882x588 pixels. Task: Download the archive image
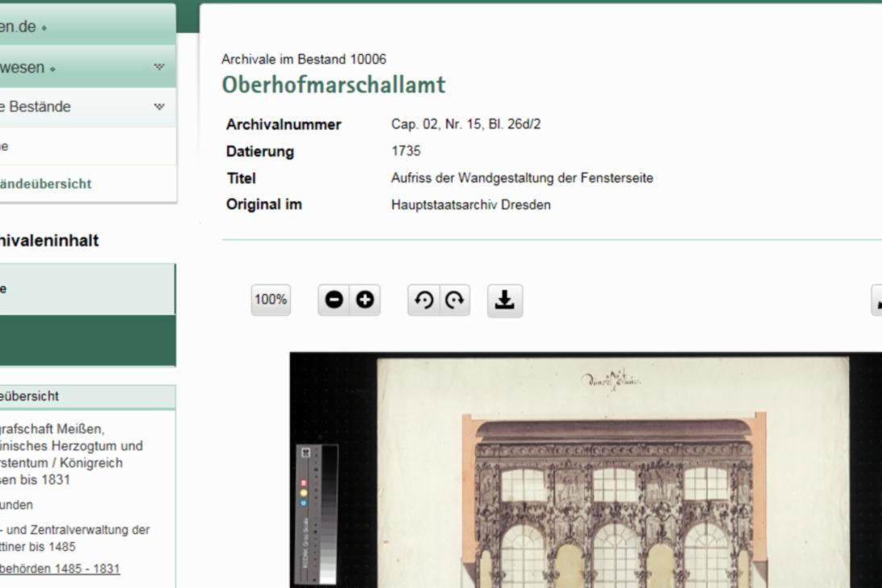coord(504,300)
